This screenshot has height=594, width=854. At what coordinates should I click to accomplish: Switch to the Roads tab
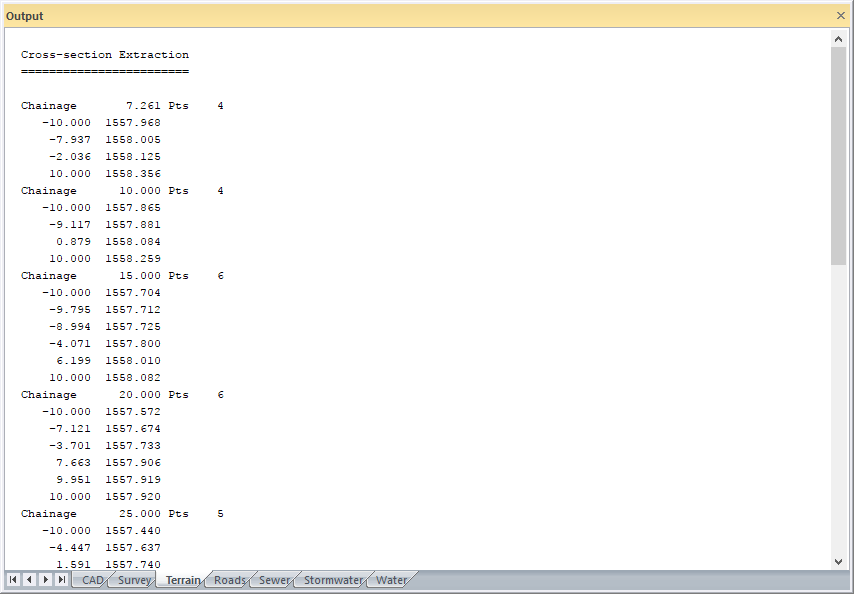coord(229,580)
